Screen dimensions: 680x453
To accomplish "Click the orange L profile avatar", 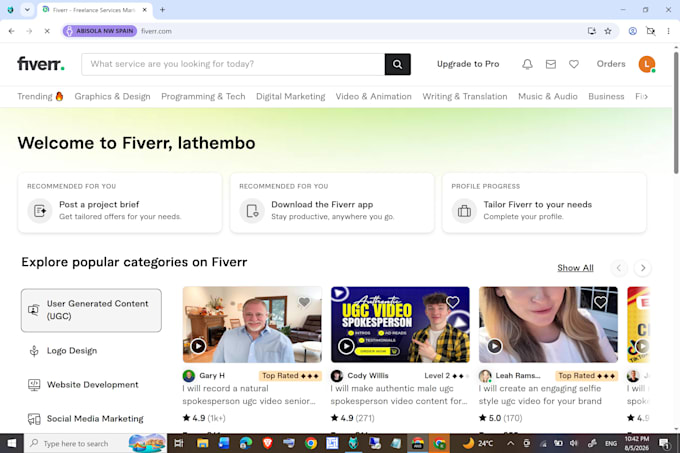I will (x=647, y=64).
